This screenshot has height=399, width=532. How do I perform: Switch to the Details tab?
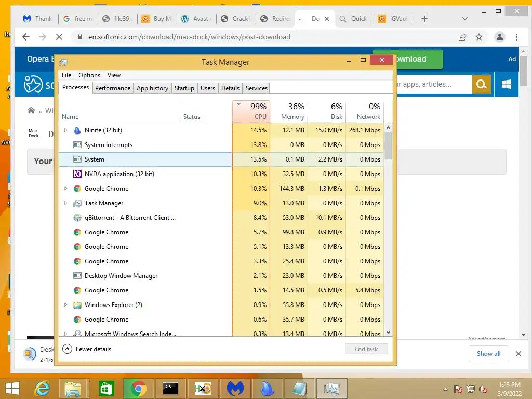point(230,88)
